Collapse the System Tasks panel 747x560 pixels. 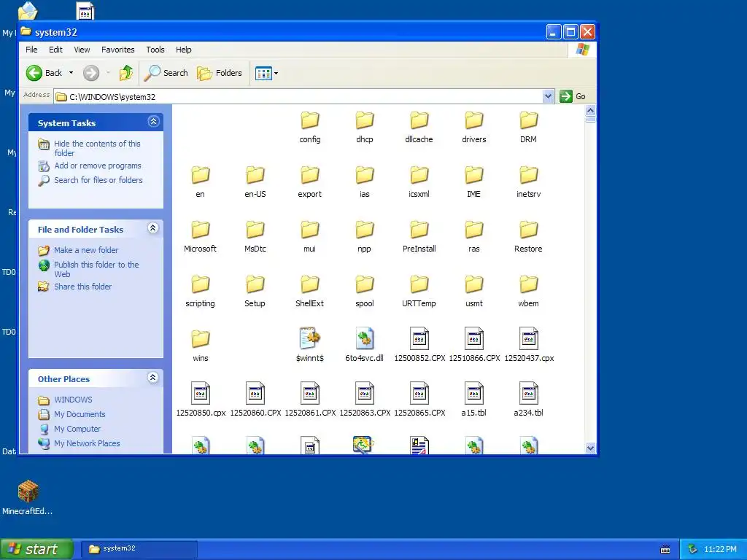153,122
